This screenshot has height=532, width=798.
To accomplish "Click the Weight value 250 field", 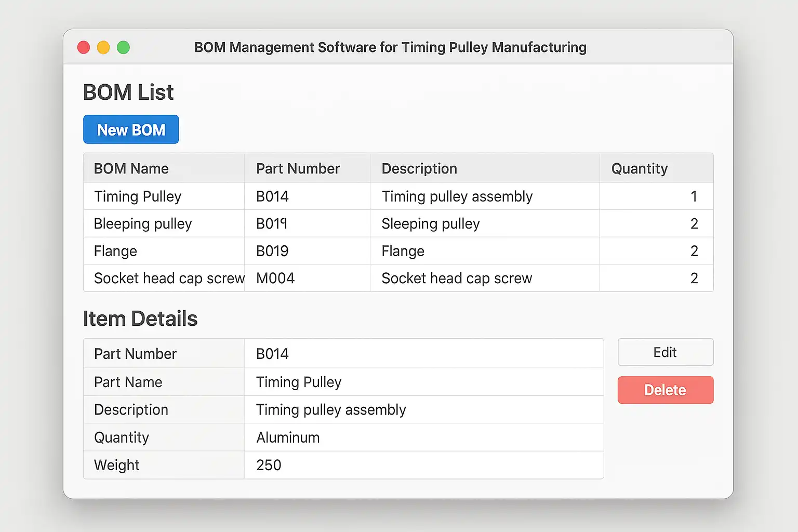I will [269, 465].
